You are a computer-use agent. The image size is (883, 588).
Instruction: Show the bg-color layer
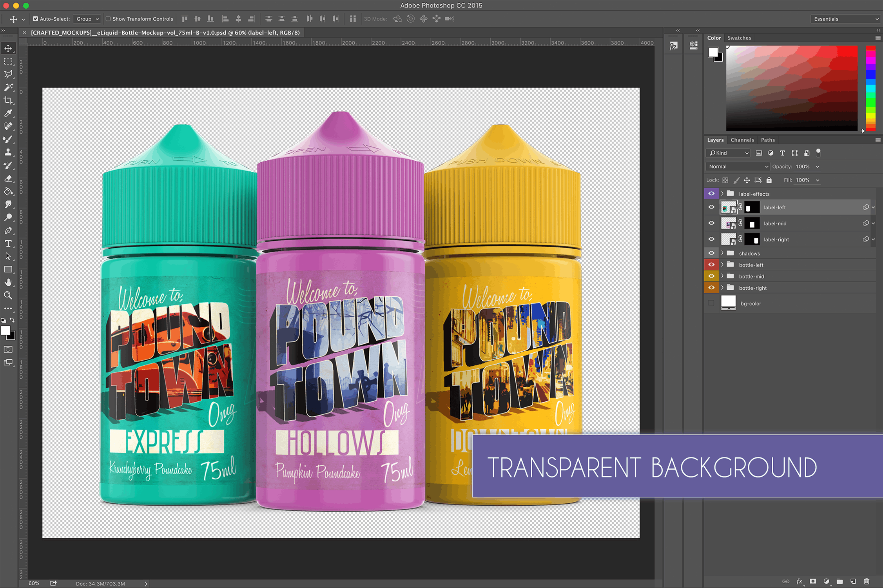pyautogui.click(x=711, y=303)
